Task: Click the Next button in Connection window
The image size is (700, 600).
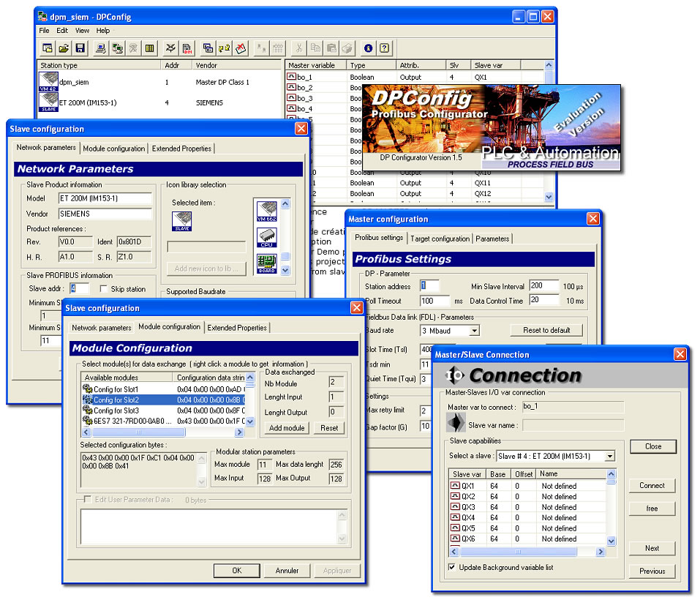Action: point(652,548)
